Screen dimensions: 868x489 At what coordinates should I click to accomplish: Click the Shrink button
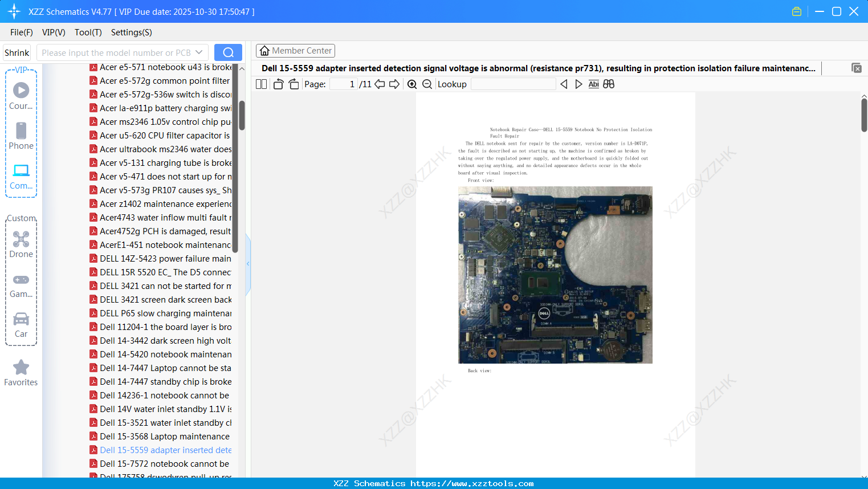(17, 52)
